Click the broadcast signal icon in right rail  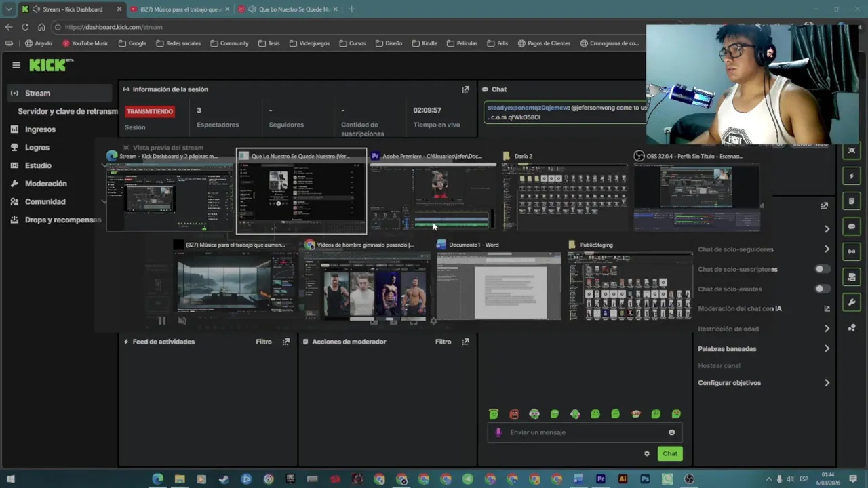pyautogui.click(x=852, y=251)
